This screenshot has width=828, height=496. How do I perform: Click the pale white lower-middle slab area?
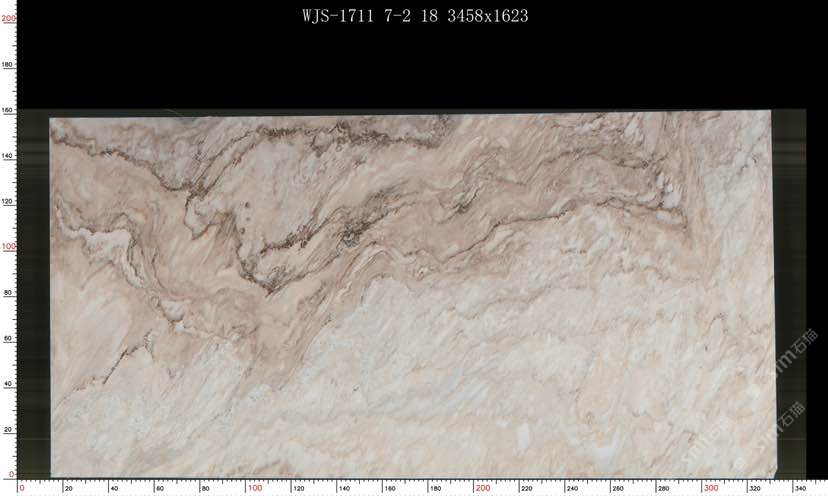click(x=420, y=400)
